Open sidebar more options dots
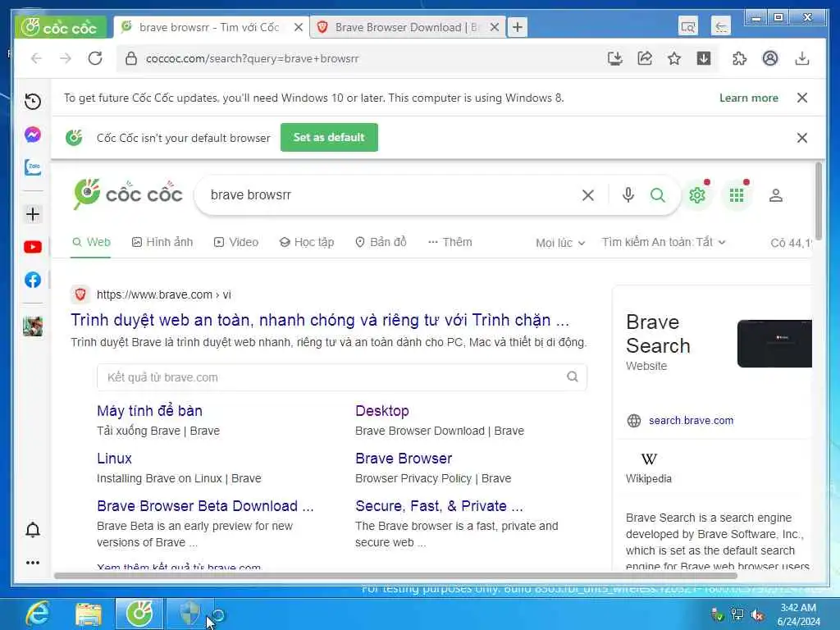840x630 pixels. pyautogui.click(x=33, y=563)
